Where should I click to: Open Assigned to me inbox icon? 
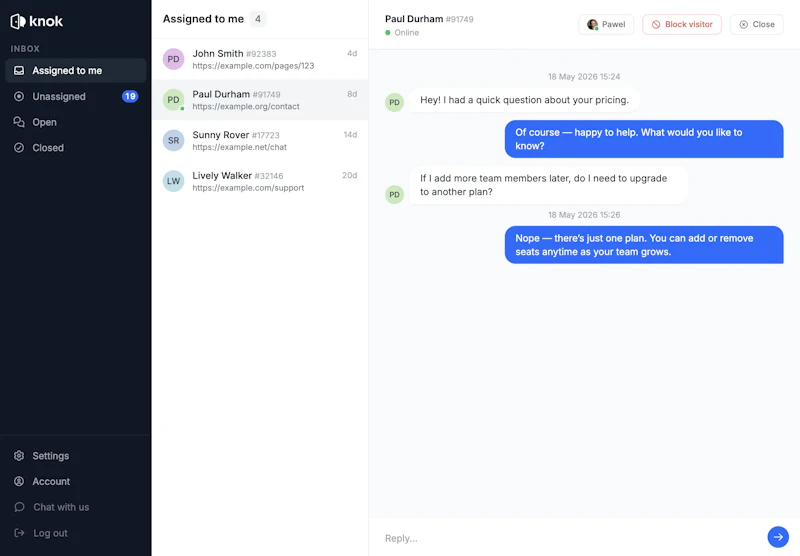(x=19, y=70)
